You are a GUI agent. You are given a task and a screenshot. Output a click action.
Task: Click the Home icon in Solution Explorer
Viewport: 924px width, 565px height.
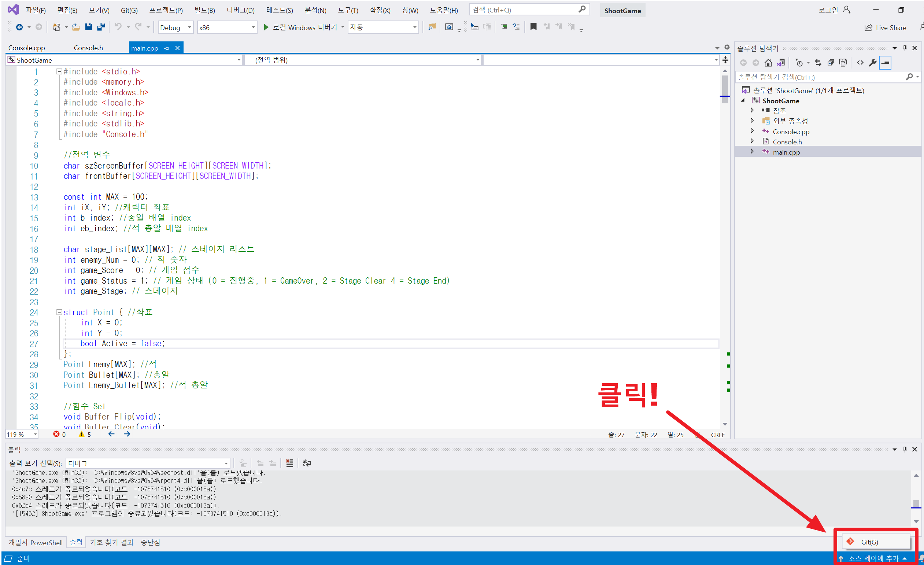[x=768, y=63]
